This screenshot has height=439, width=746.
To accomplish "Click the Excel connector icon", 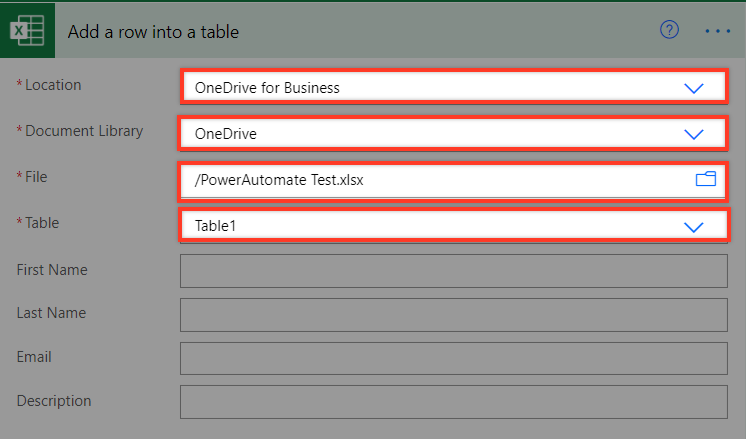I will (x=27, y=31).
